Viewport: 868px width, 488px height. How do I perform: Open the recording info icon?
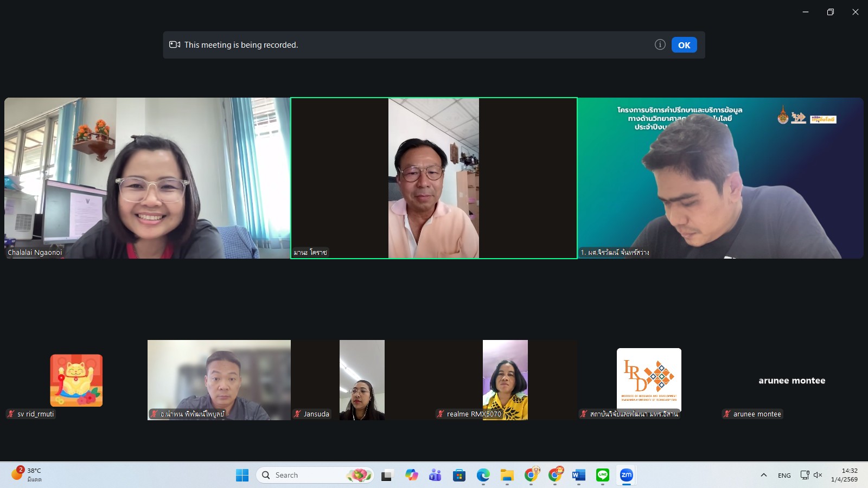(x=660, y=45)
